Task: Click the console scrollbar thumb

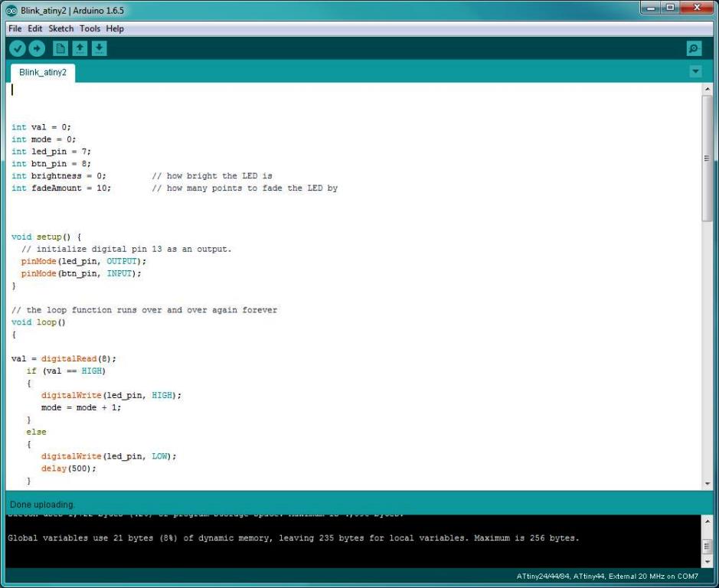Action: coord(707,546)
